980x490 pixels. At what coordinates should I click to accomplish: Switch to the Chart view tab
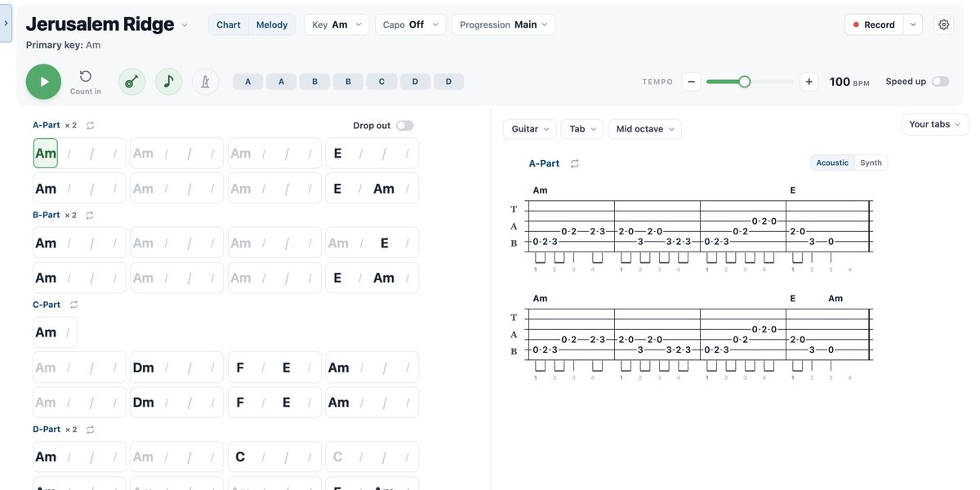pos(229,24)
